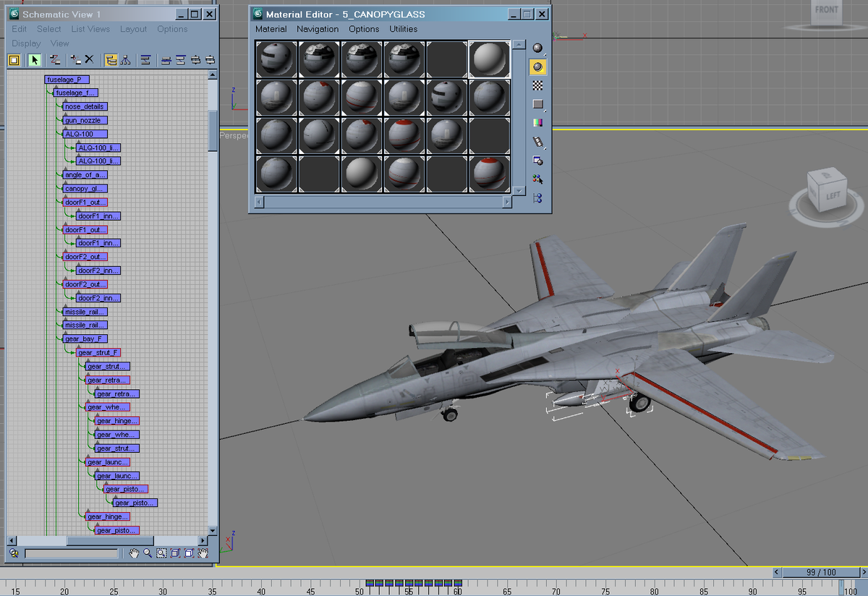The width and height of the screenshot is (868, 596).
Task: Click the Free Selected icon
Action: (210, 60)
